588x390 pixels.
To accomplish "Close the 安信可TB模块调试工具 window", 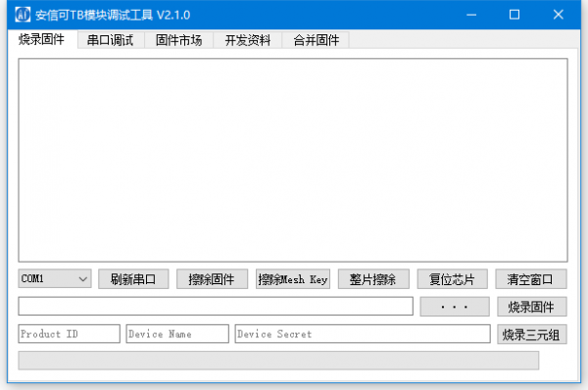I will [559, 15].
